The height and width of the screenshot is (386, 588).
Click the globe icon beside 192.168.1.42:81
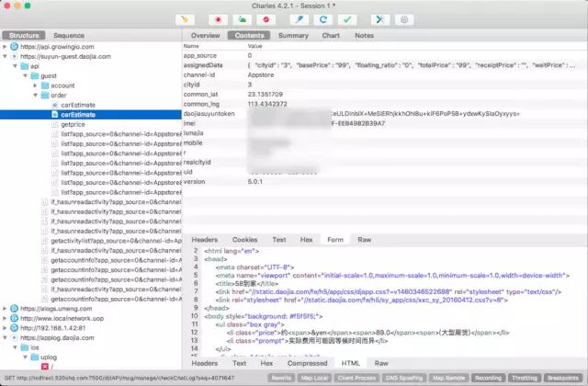15,328
